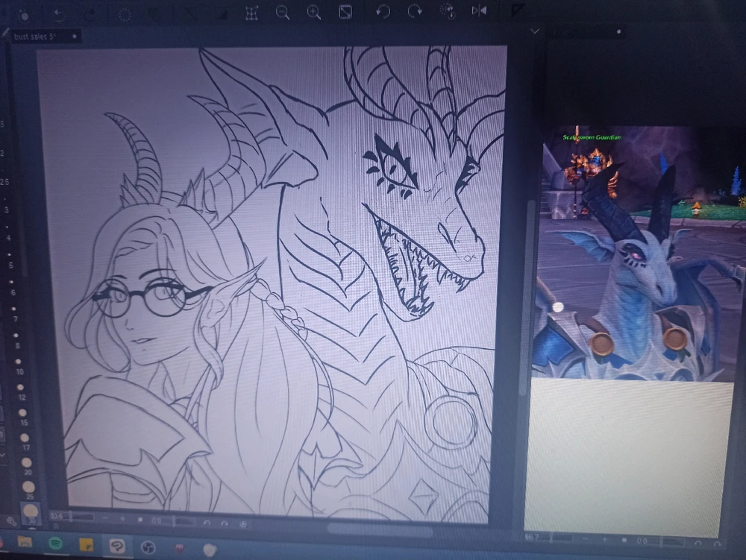Click the Flip Horizontal icon
Screen dimensions: 746x560
(479, 10)
